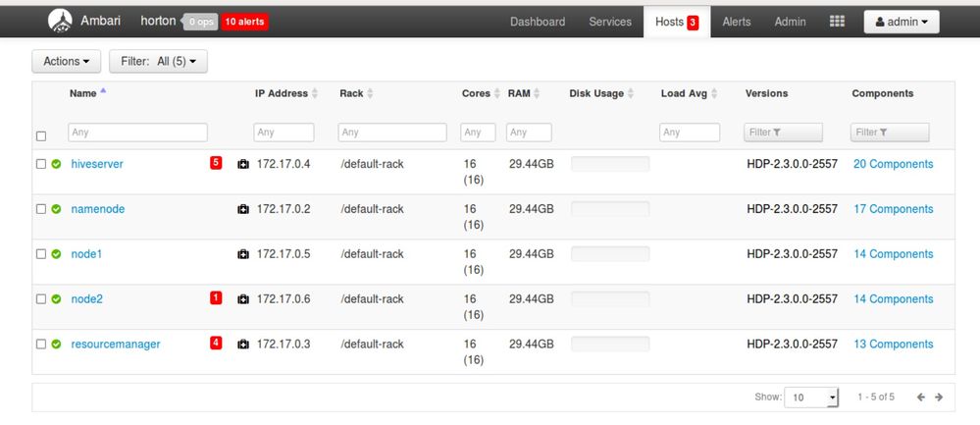The height and width of the screenshot is (425, 980).
Task: Click medkit icon in namenode row
Action: pos(243,209)
